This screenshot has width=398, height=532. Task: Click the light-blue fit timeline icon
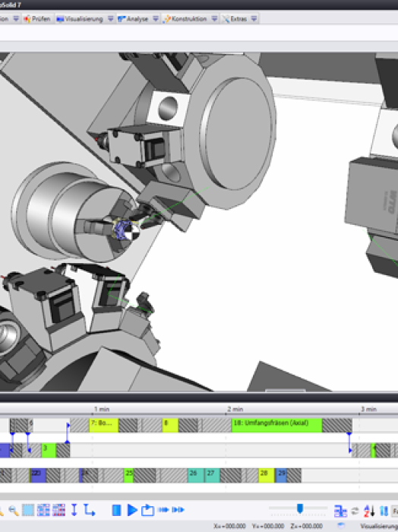click(x=28, y=510)
